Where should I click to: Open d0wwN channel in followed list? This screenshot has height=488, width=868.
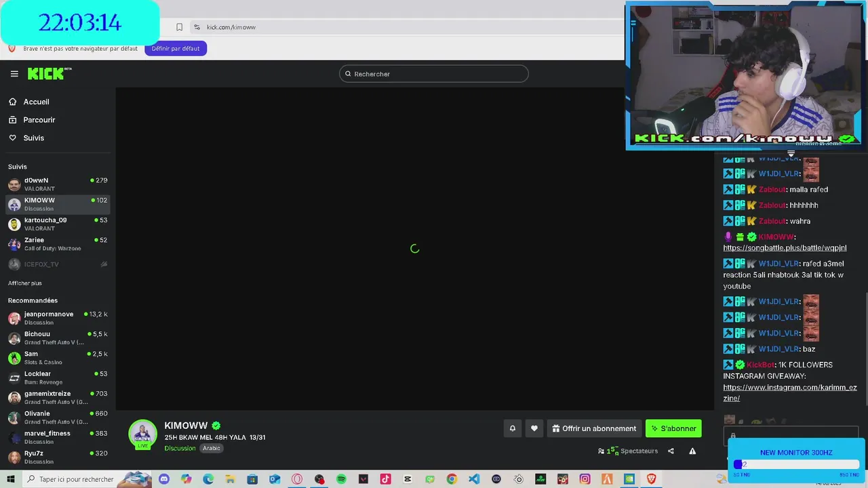[58, 184]
